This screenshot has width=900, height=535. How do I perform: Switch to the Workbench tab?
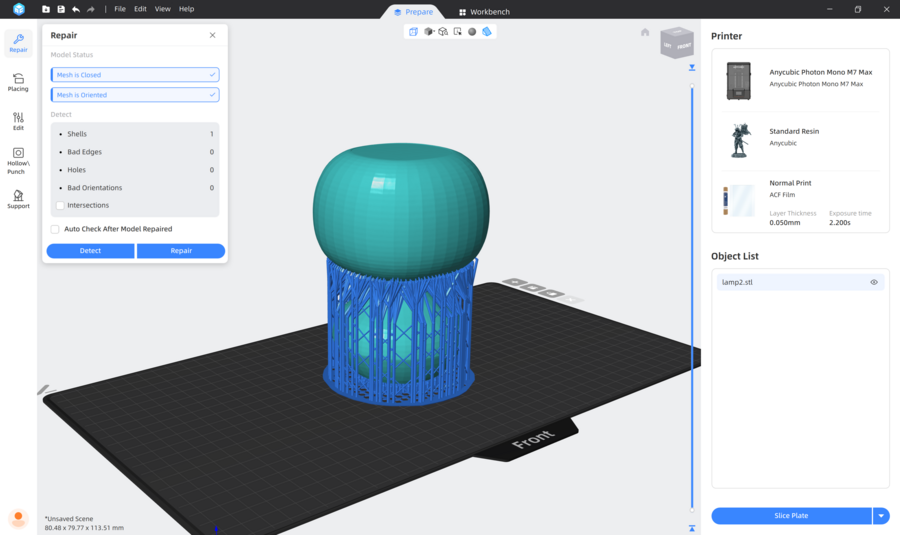point(483,12)
